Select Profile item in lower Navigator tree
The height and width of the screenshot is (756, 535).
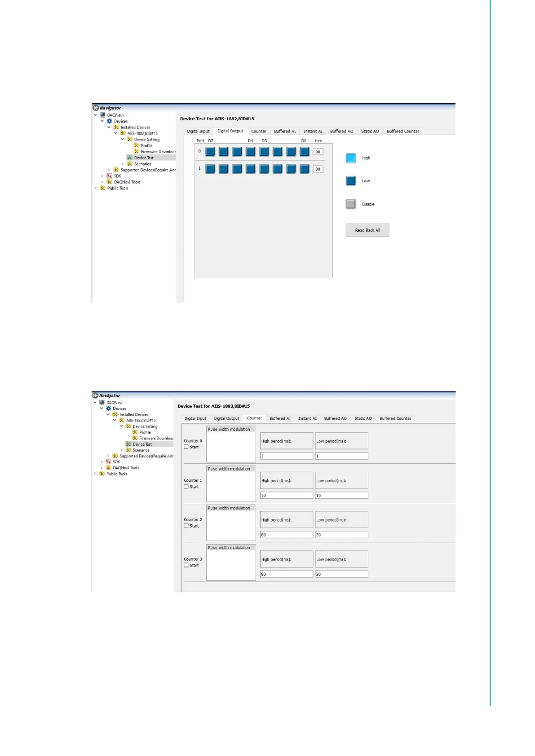[x=145, y=432]
